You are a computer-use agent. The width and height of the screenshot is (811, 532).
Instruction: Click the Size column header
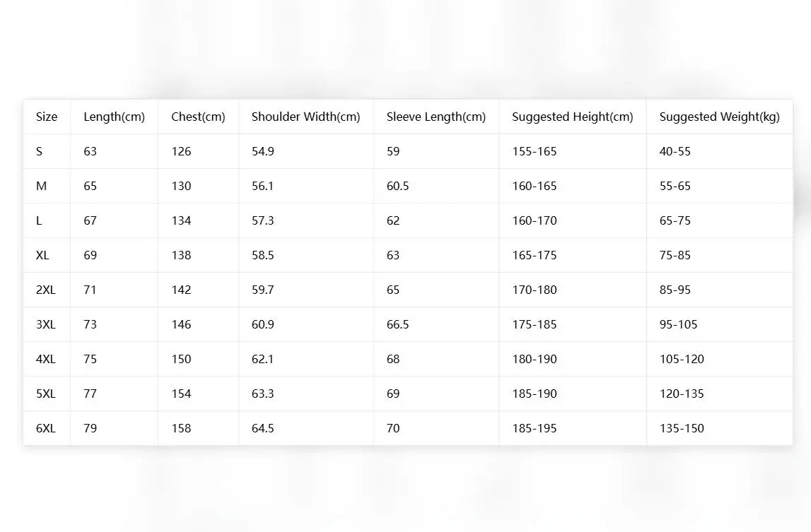click(47, 117)
